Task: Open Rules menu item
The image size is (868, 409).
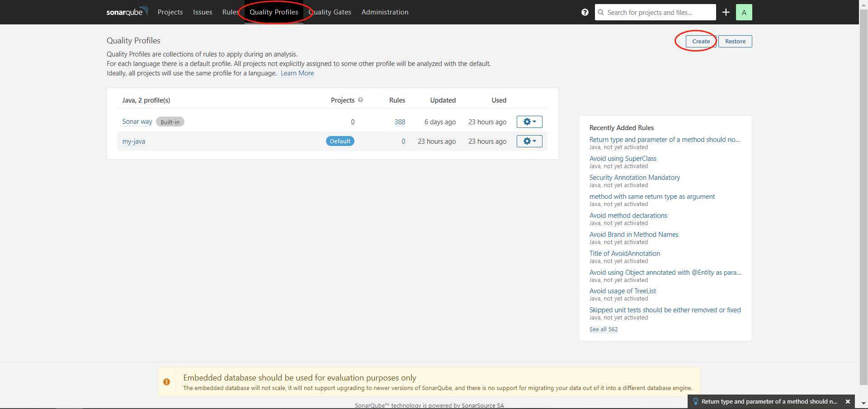Action: point(230,12)
